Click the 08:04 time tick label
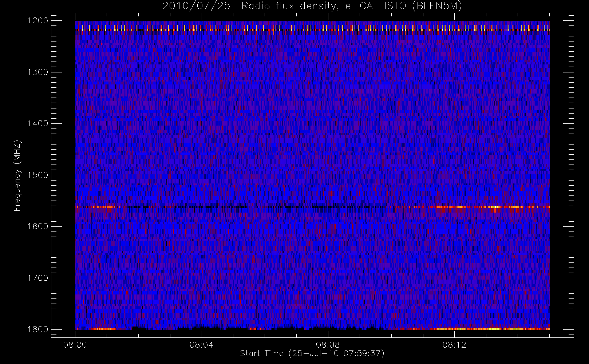The width and height of the screenshot is (589, 364). coord(201,345)
